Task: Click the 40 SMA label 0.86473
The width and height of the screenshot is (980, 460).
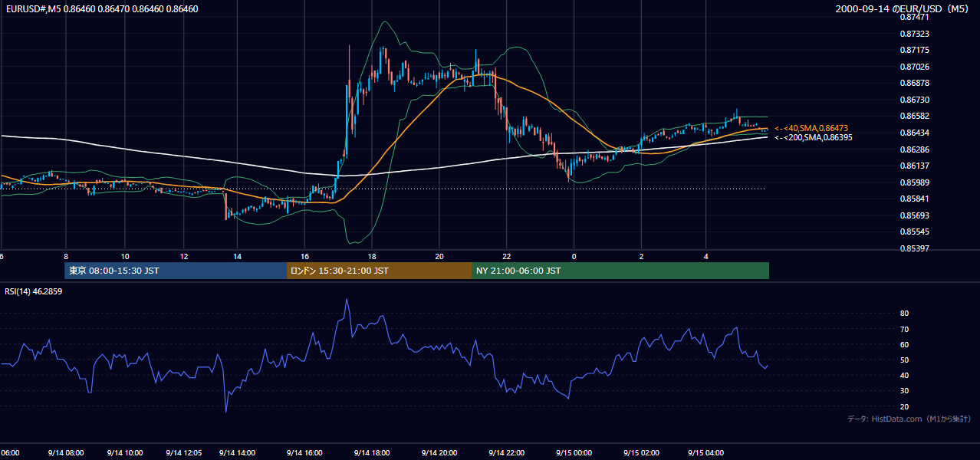Action: (811, 128)
